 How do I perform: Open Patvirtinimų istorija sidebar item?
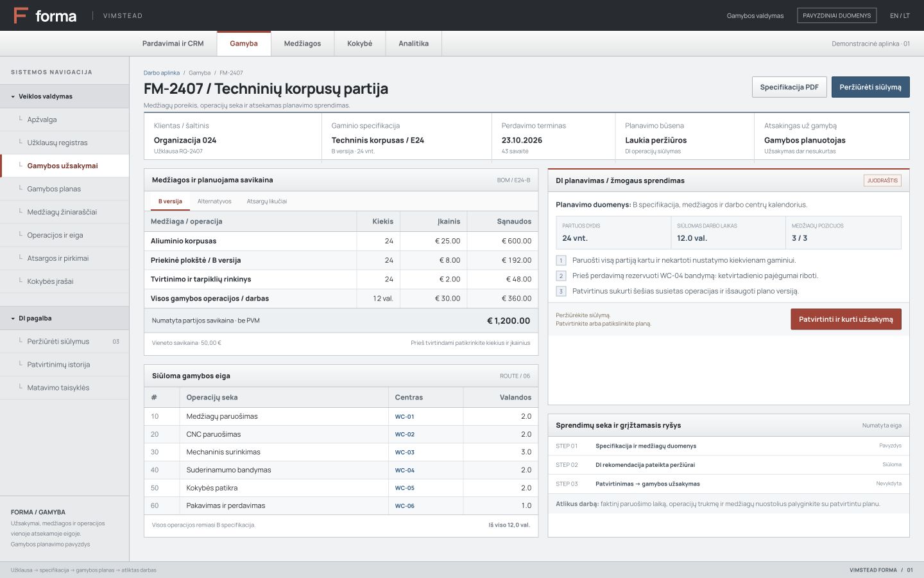(x=64, y=365)
